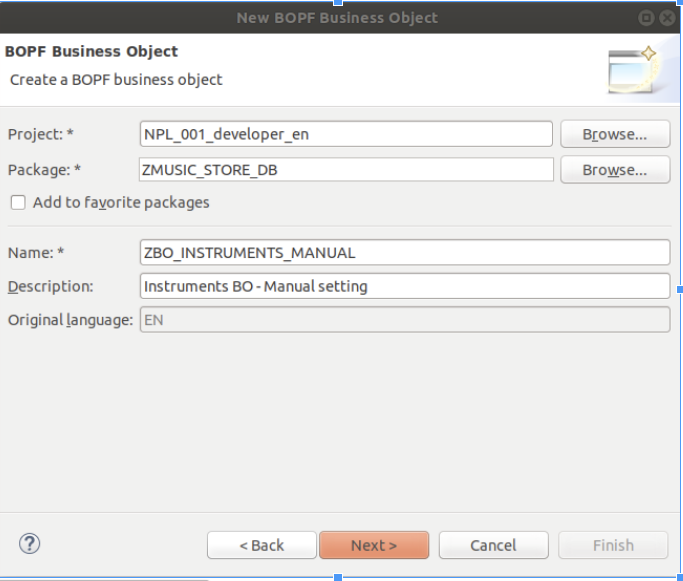Click the help question mark icon
This screenshot has height=581, width=683.
(30, 544)
